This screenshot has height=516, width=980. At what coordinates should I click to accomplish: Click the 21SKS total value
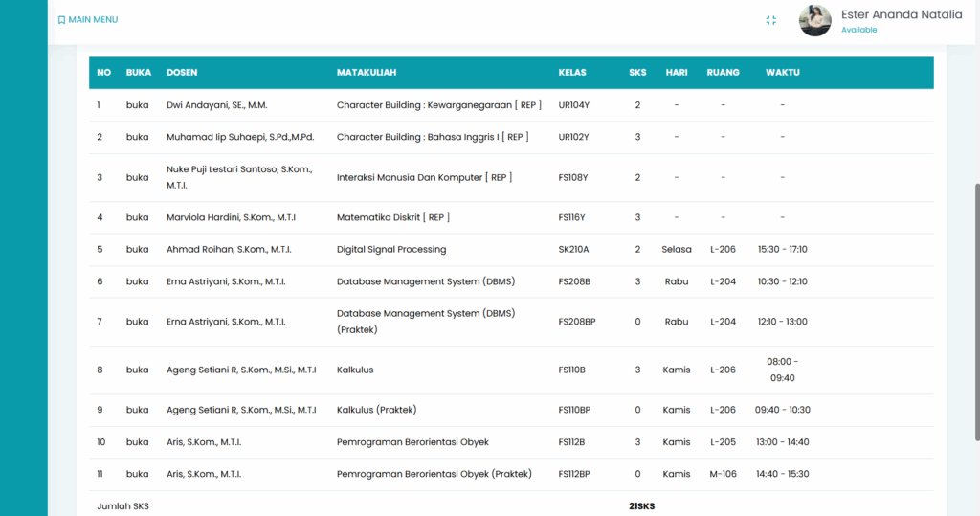click(x=642, y=506)
